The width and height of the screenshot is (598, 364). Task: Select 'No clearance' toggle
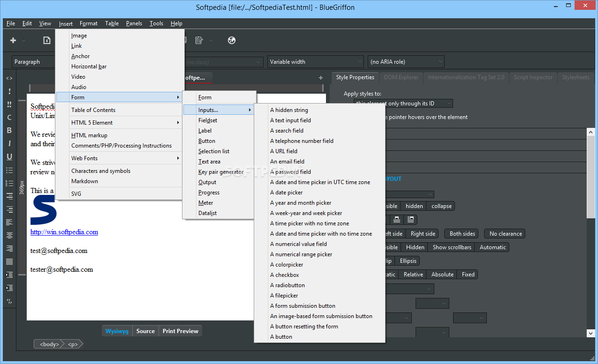pos(506,234)
